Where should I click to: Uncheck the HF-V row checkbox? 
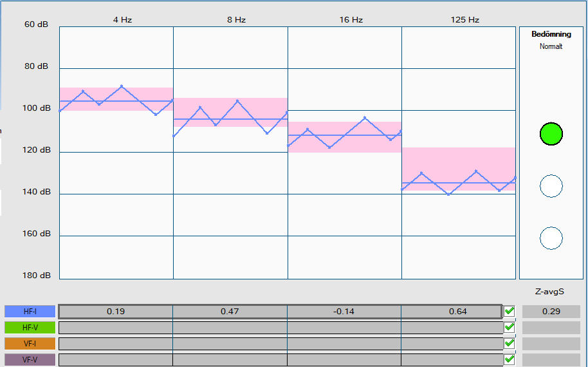tap(510, 328)
